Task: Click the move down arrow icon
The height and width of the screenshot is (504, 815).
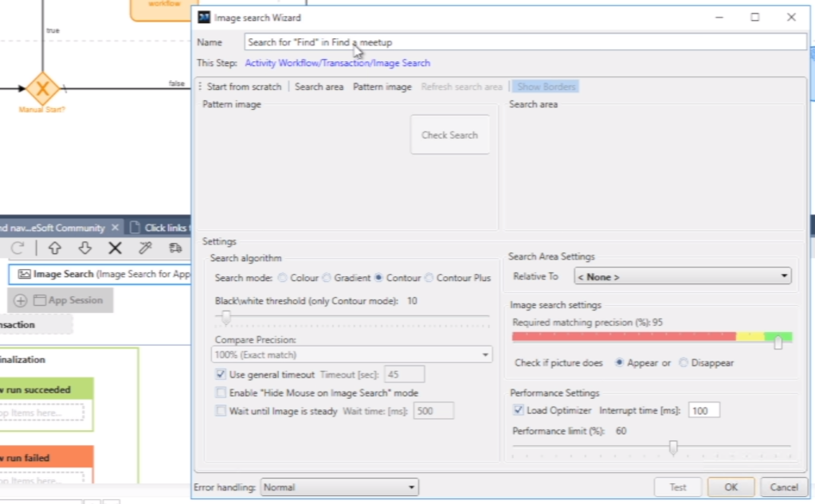Action: pyautogui.click(x=84, y=248)
